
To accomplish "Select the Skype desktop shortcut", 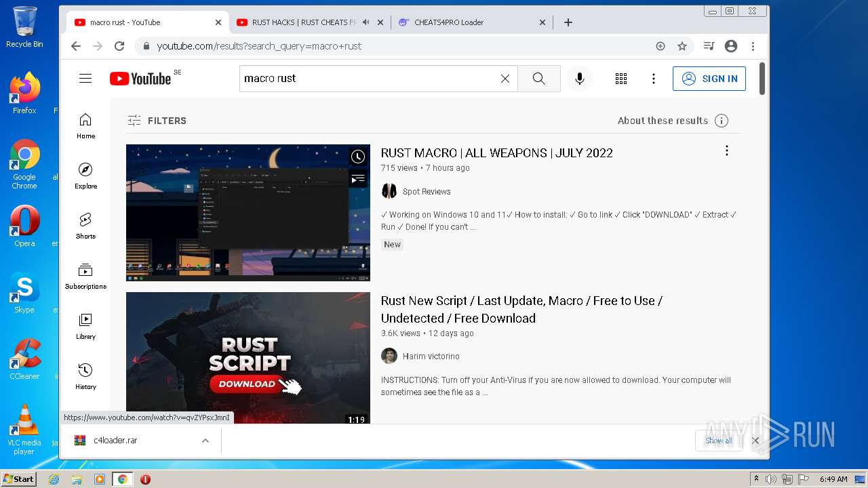I will [x=24, y=293].
